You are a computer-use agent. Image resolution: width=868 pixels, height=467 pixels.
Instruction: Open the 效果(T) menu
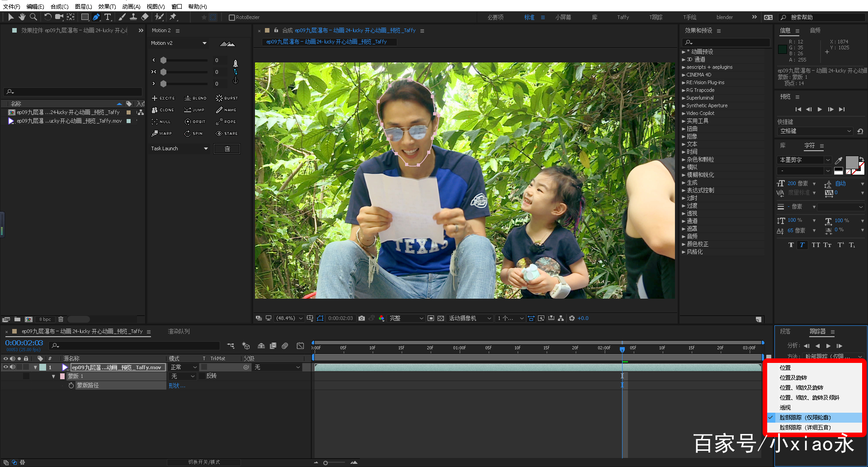click(107, 6)
